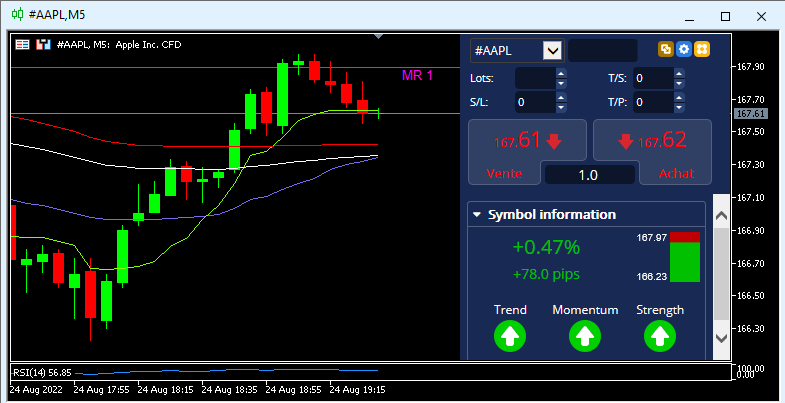Click the red-green daily range bar

685,257
